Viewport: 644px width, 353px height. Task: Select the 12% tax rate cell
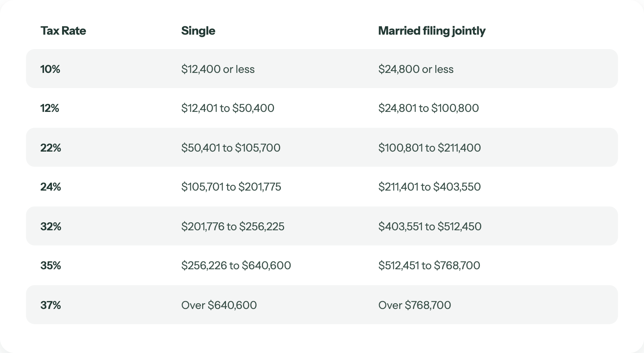pyautogui.click(x=50, y=108)
